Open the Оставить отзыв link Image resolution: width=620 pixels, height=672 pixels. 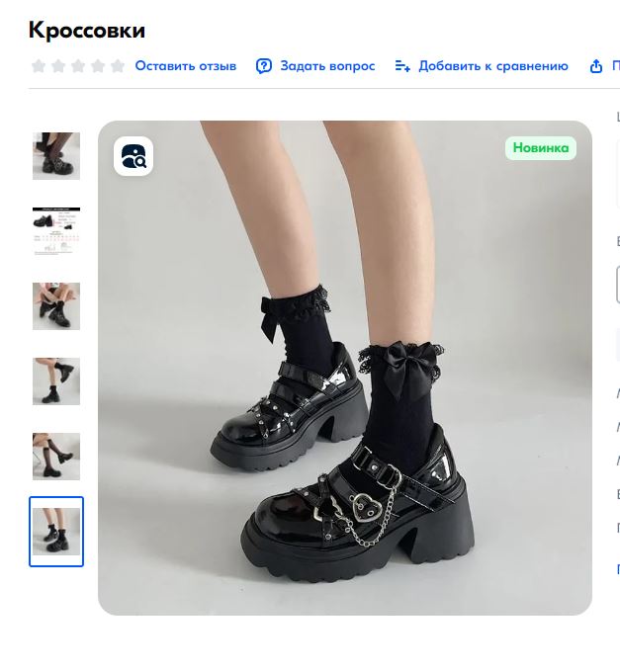186,66
